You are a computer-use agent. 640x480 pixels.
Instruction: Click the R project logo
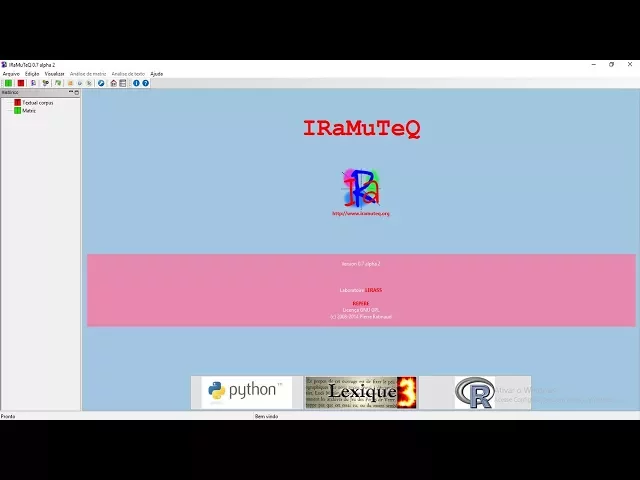tap(475, 392)
